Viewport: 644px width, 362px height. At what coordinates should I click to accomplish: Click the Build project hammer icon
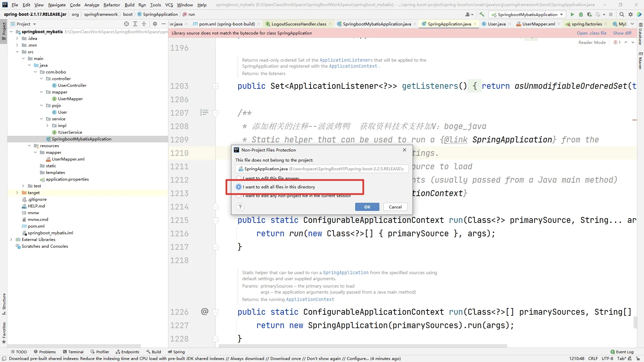(482, 14)
